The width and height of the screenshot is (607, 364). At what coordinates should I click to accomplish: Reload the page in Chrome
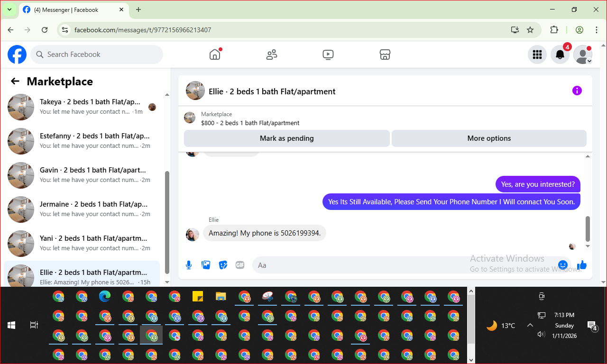pyautogui.click(x=45, y=30)
